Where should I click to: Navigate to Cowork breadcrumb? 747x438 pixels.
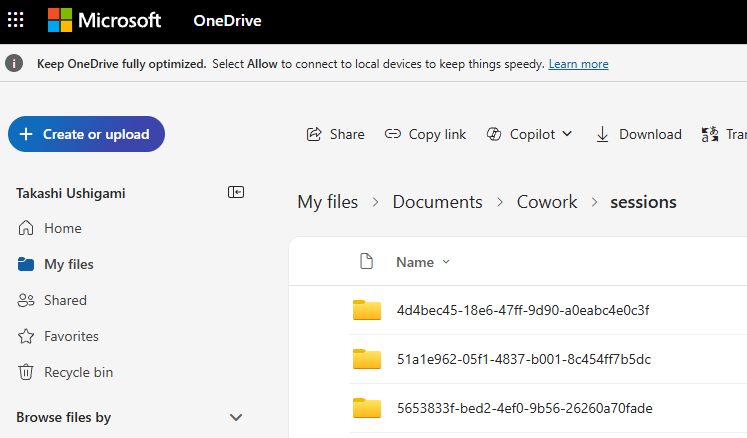tap(547, 202)
